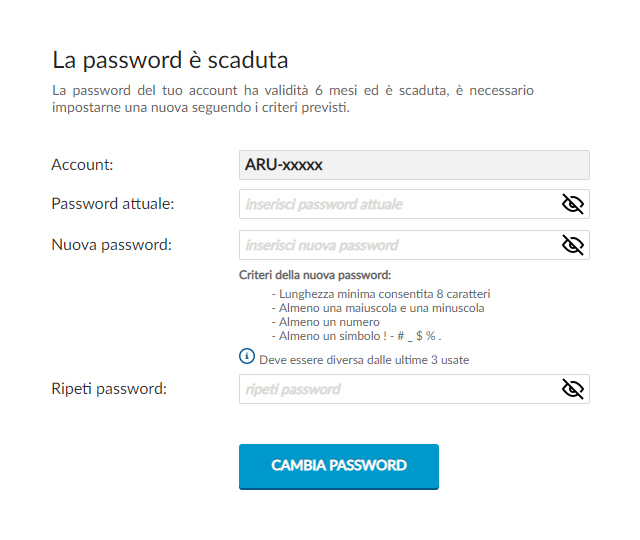Select the disabled ARU-xxxxx account field

[414, 165]
